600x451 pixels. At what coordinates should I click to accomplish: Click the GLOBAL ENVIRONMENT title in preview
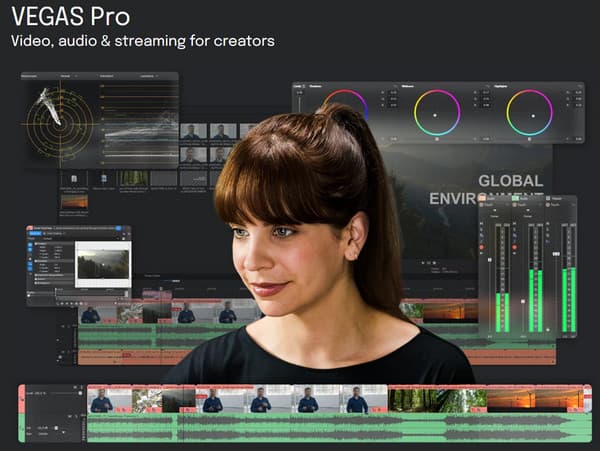486,190
